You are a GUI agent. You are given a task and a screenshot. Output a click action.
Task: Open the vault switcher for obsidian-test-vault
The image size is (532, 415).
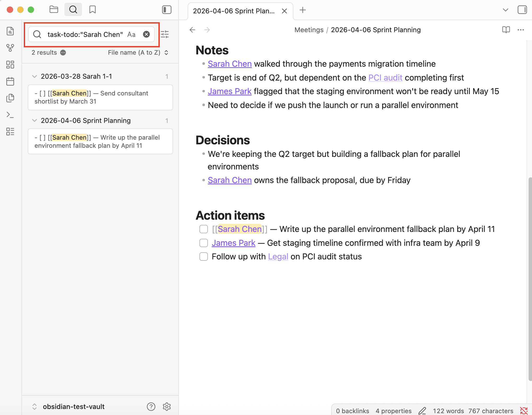pos(35,406)
